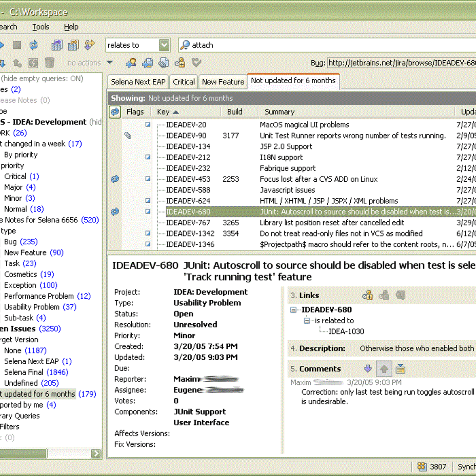
Task: Click the blue synchronize arrows toolbar icon
Action: click(x=34, y=45)
